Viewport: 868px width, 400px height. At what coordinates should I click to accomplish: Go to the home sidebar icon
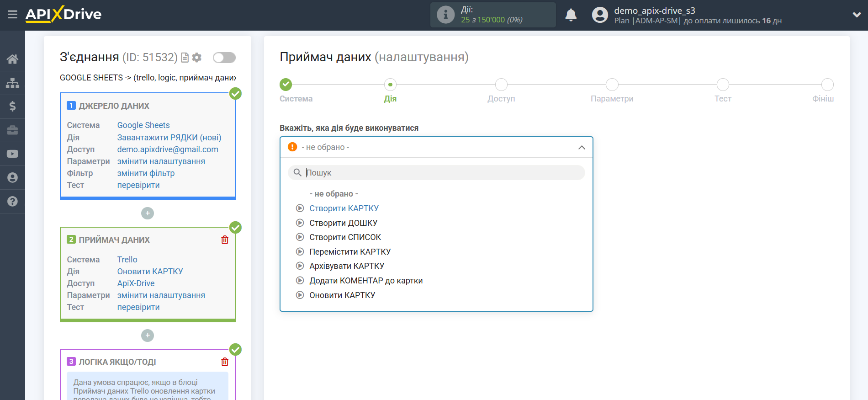(12, 59)
